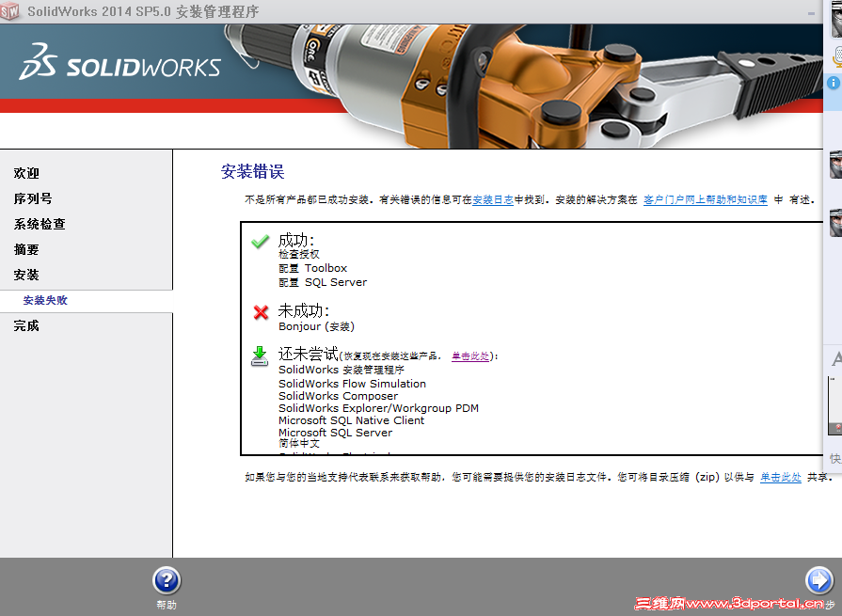842x616 pixels.
Task: Click the SolidWorks Composer entry
Action: tap(339, 396)
